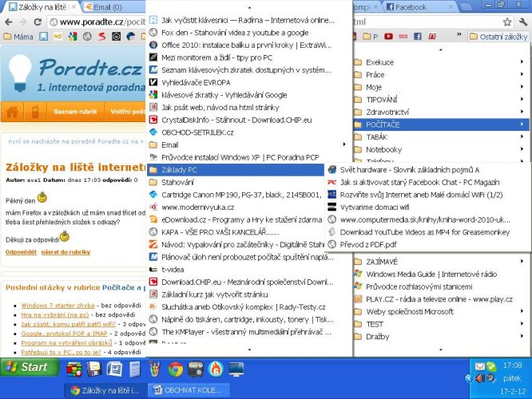The image size is (532, 399).
Task: Open the Start menu
Action: pos(30,367)
